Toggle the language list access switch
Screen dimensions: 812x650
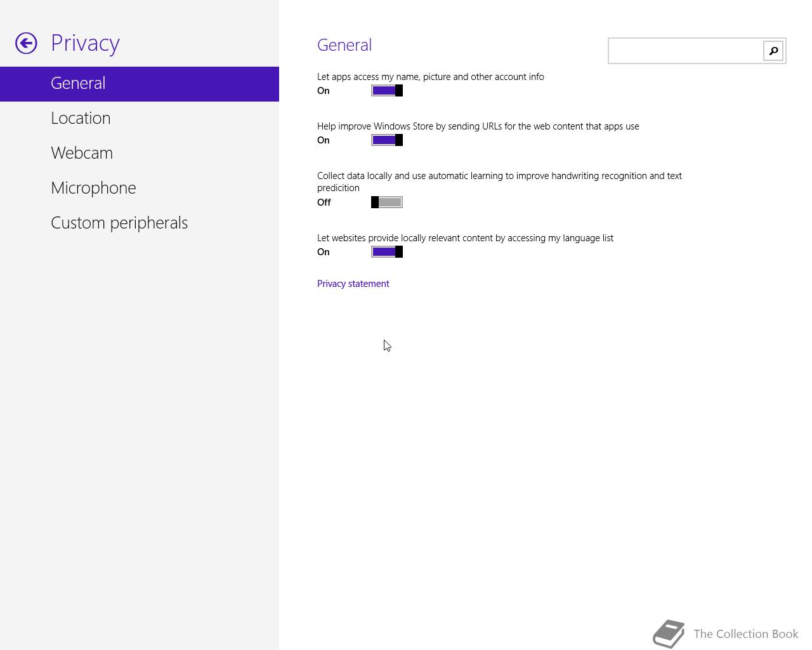[x=387, y=252]
